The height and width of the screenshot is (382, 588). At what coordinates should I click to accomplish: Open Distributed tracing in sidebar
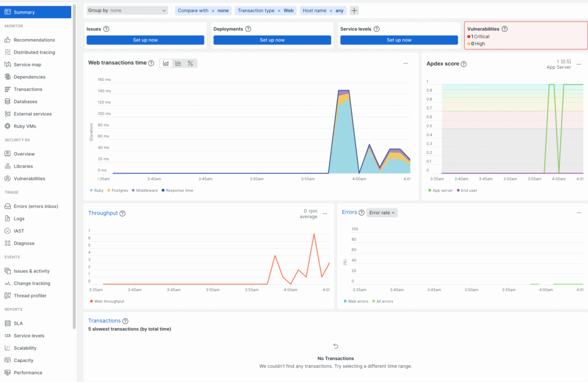point(34,52)
